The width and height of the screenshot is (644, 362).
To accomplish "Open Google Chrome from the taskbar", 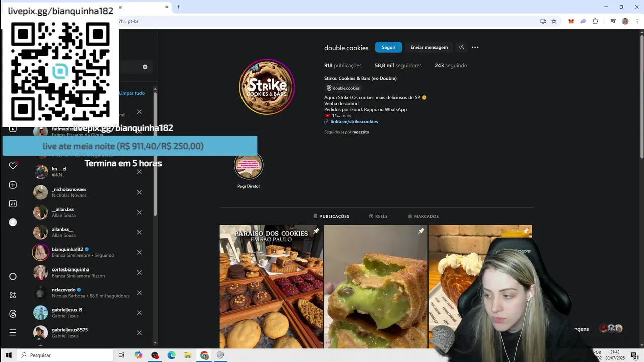I will tap(204, 355).
